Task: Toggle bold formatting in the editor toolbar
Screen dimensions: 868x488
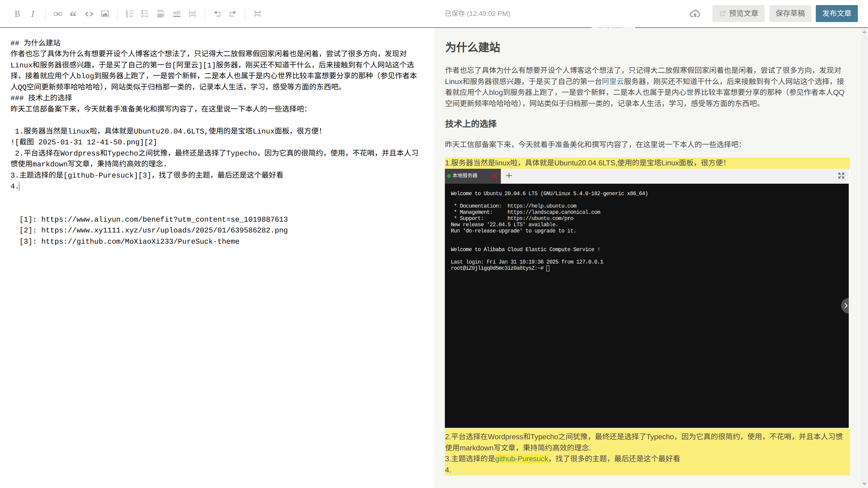Action: pos(17,14)
